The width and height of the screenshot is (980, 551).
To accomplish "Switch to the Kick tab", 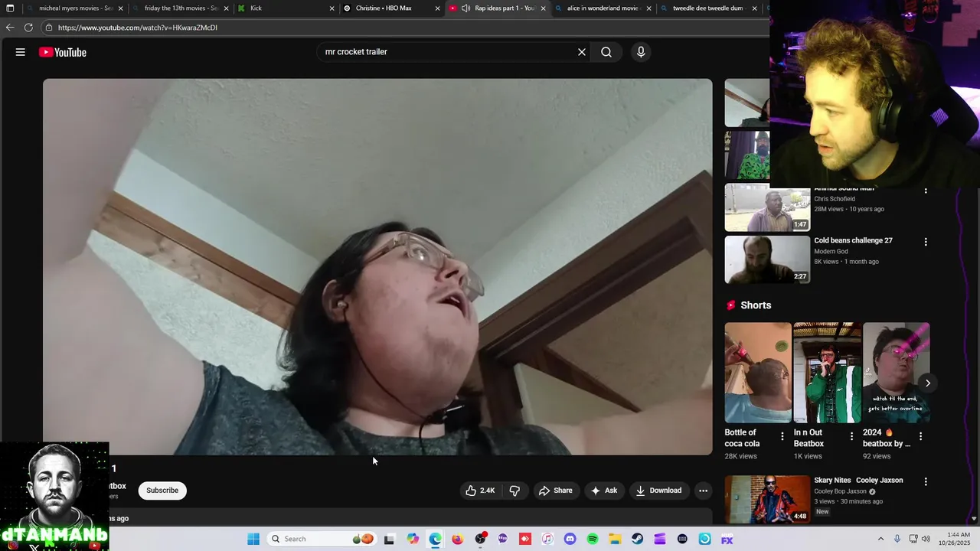I will (x=283, y=8).
